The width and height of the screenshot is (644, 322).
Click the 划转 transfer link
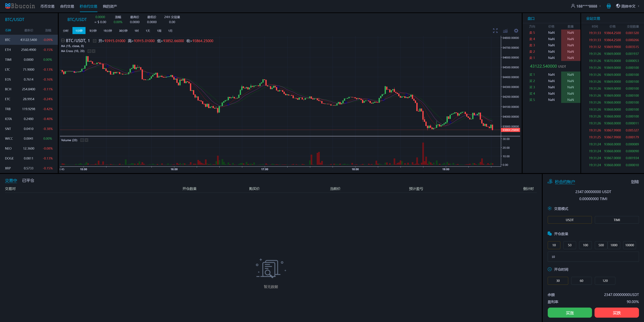point(634,182)
